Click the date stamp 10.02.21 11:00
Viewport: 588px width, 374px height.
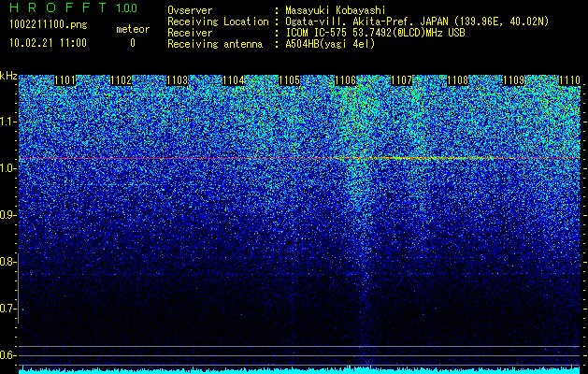coord(48,43)
